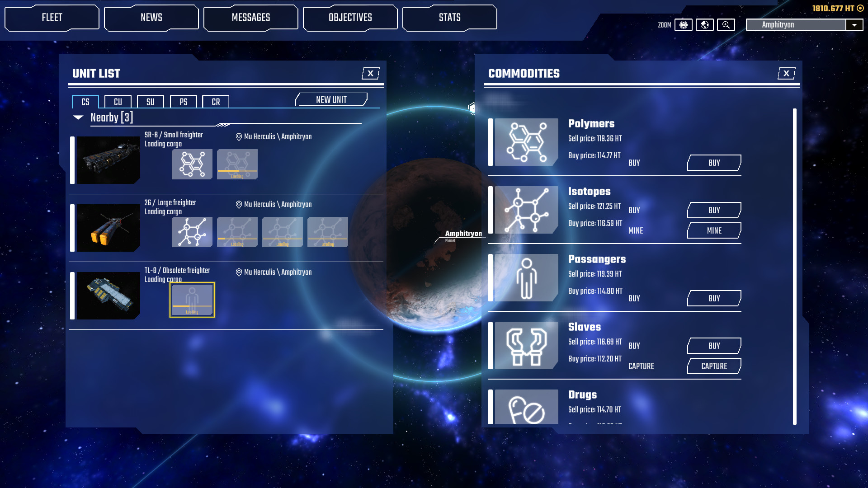Viewport: 868px width, 488px height.
Task: Select the Passangers commodity icon
Action: (x=526, y=277)
